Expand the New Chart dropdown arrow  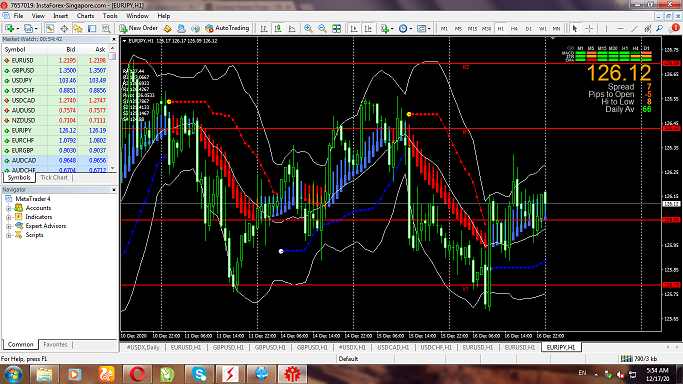17,29
